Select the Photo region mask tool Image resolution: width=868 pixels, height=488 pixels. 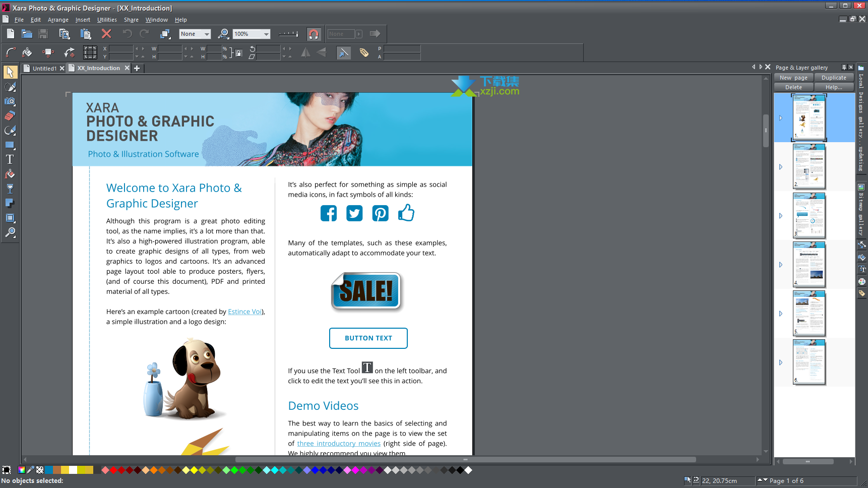coord(10,87)
